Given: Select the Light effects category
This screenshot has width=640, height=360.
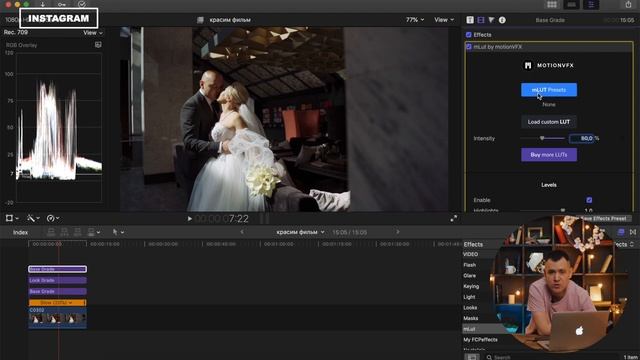Looking at the screenshot, I should pos(469,297).
